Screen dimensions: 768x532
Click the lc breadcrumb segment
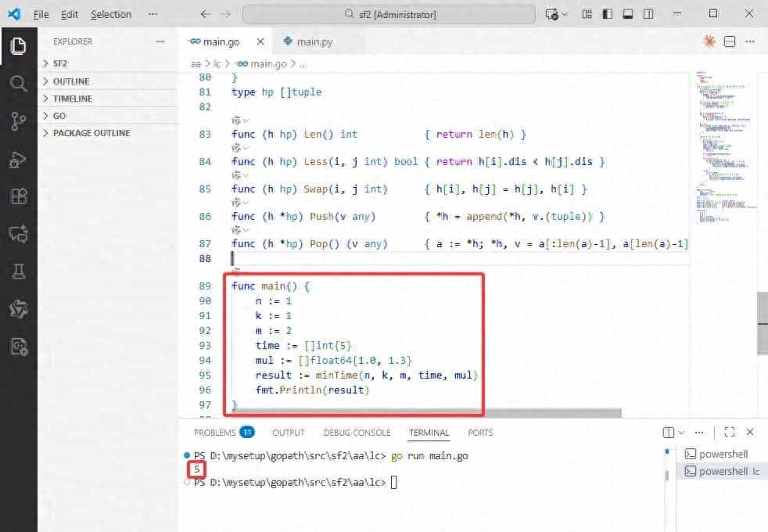click(x=217, y=63)
